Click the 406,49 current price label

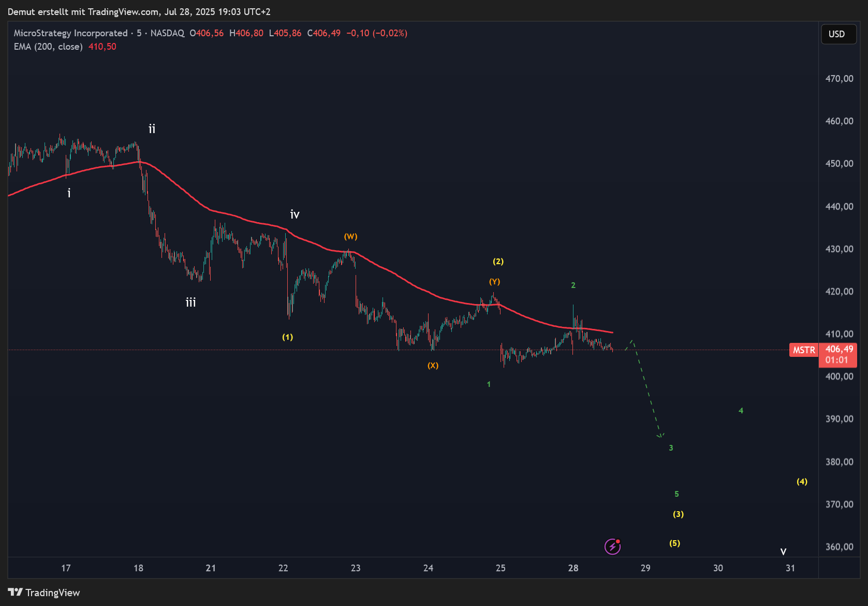(838, 350)
